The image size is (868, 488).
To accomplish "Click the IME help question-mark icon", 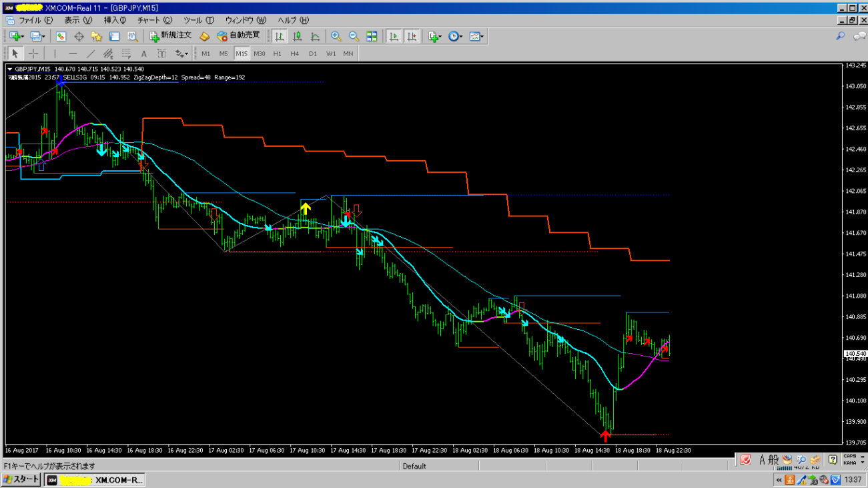I will [x=833, y=459].
